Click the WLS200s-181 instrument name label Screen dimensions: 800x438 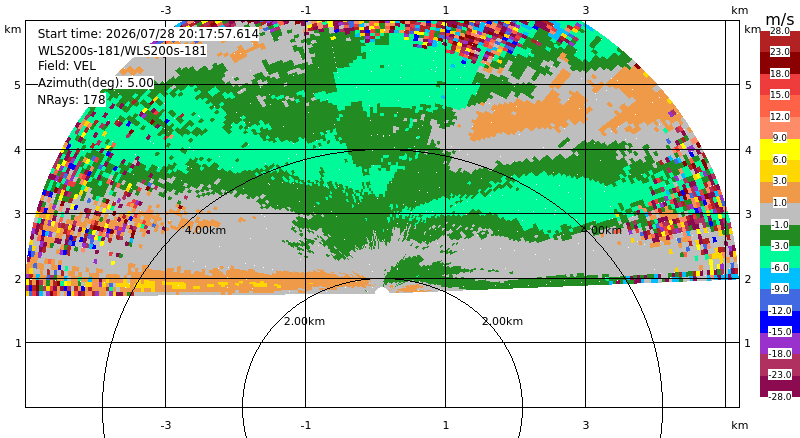click(x=122, y=51)
